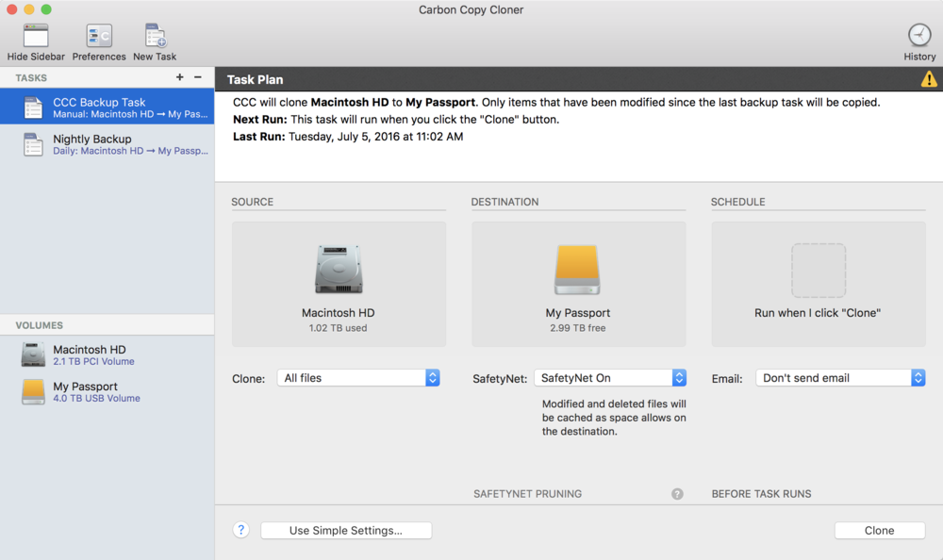
Task: Click the yellow minimize window button
Action: pyautogui.click(x=29, y=9)
